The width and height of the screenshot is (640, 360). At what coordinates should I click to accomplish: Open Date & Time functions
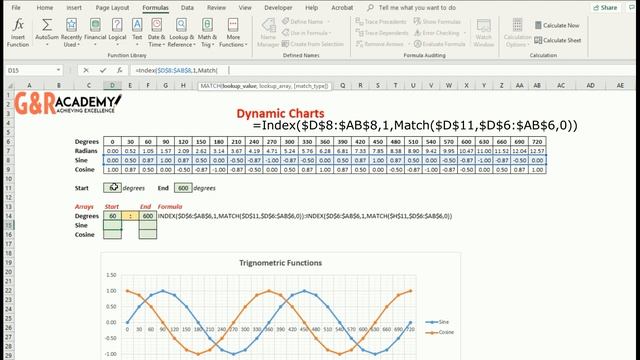click(156, 33)
